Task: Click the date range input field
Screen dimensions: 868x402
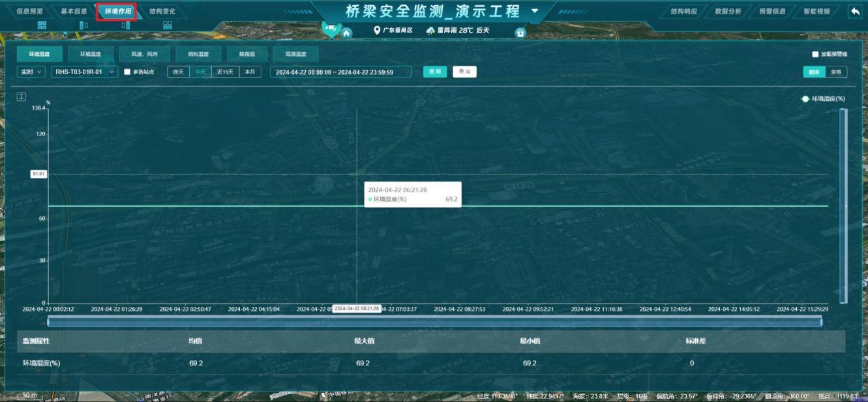Action: click(340, 72)
